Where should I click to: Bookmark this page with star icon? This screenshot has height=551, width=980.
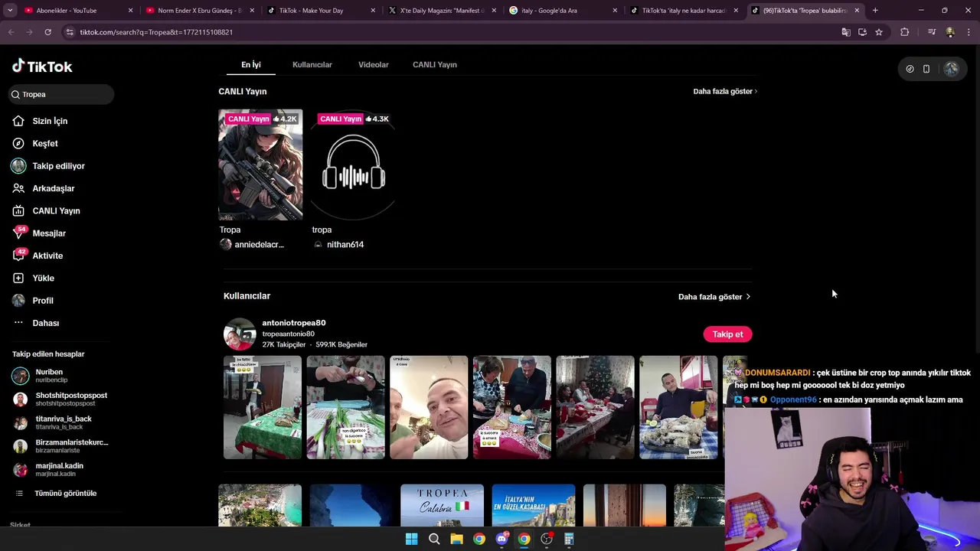click(879, 32)
